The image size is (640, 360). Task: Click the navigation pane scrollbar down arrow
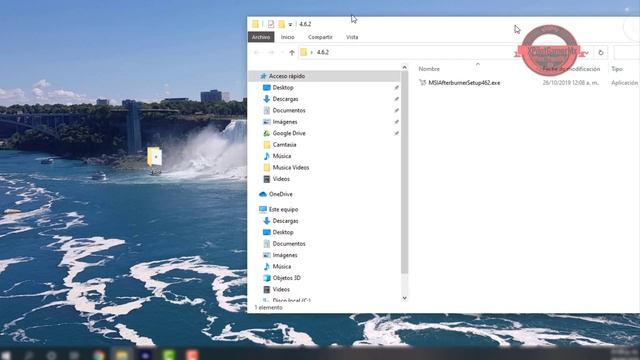coord(404,298)
